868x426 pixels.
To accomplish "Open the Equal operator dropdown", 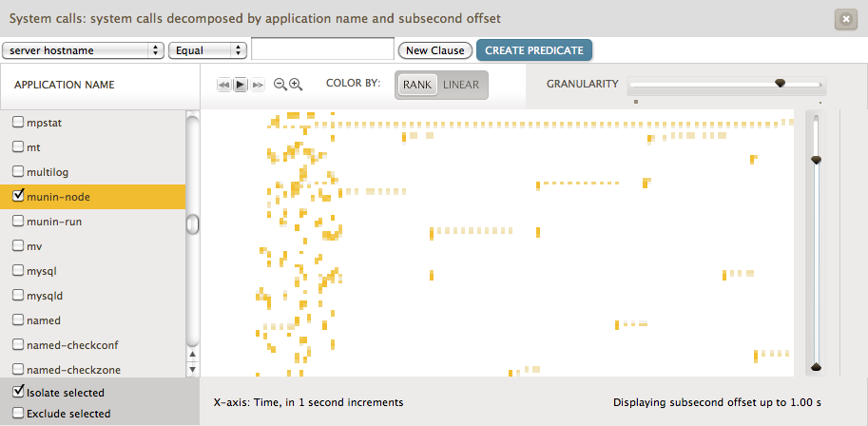I will (207, 50).
